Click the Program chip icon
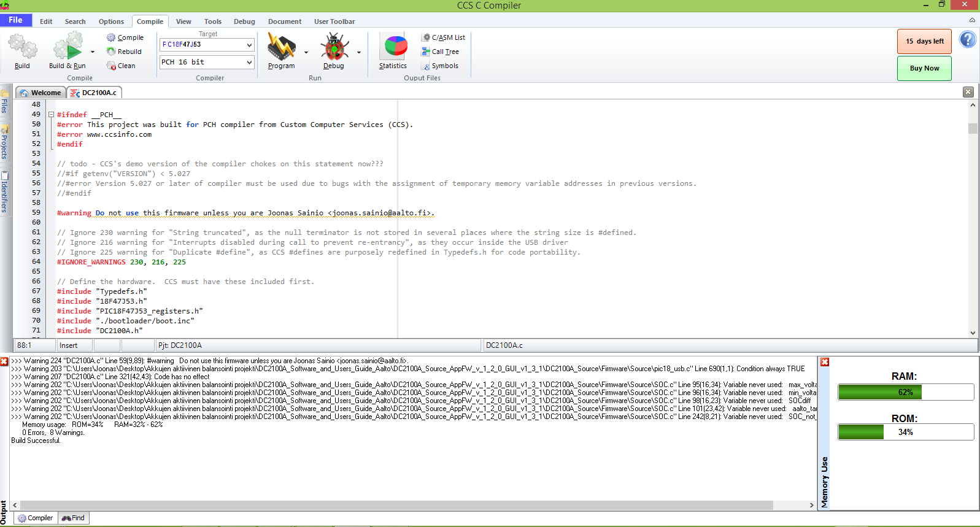The image size is (980, 527). click(x=281, y=47)
